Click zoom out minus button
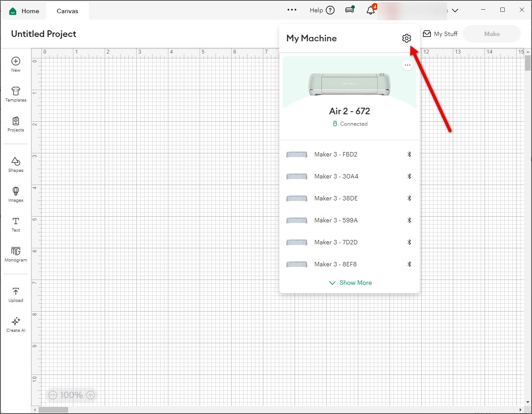 [x=53, y=395]
